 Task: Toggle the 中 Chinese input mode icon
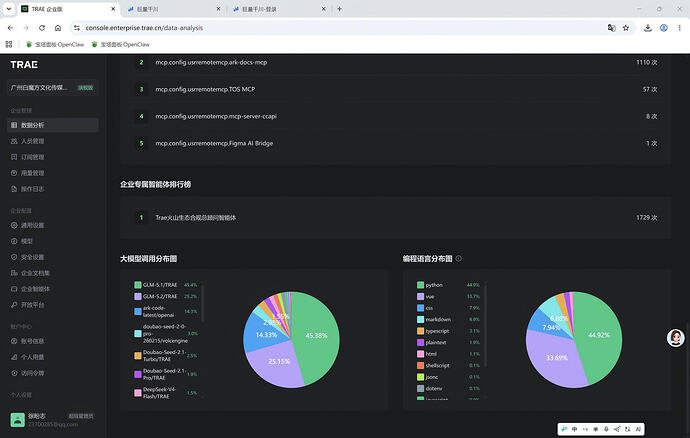(x=574, y=429)
